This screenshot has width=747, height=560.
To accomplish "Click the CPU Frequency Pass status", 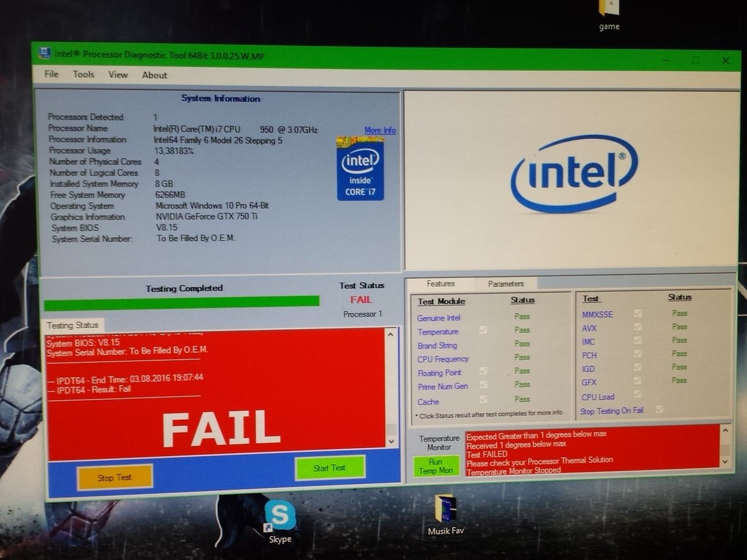I will [x=522, y=357].
